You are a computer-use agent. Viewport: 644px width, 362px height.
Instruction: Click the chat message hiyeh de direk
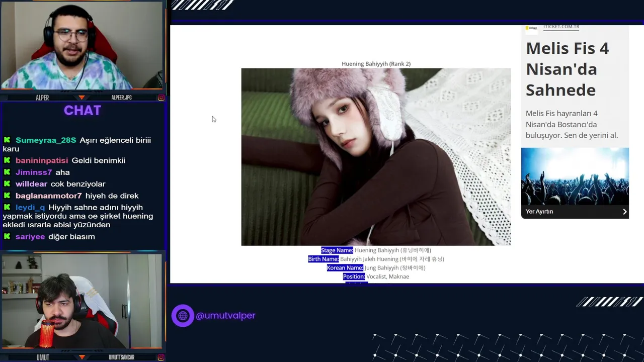coord(112,196)
